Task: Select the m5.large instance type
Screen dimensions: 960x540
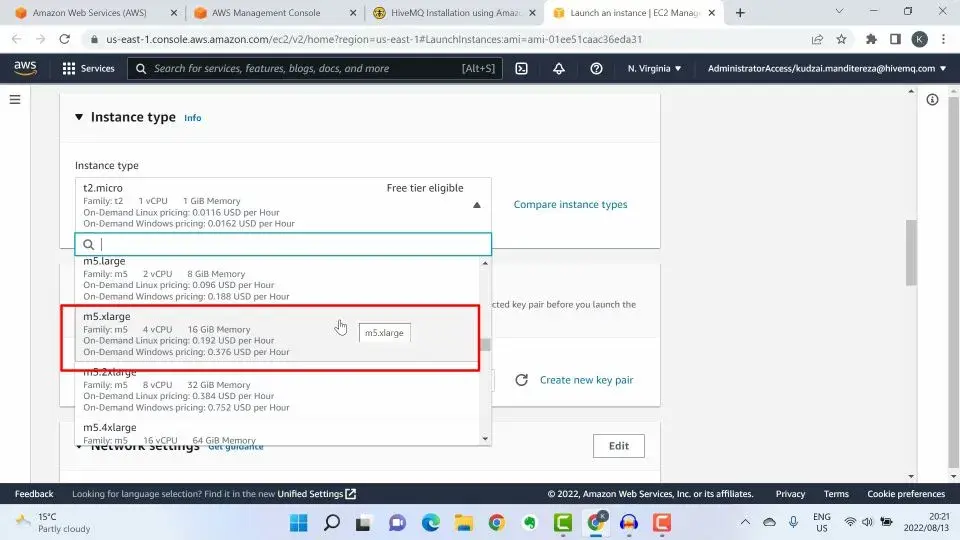Action: click(277, 279)
